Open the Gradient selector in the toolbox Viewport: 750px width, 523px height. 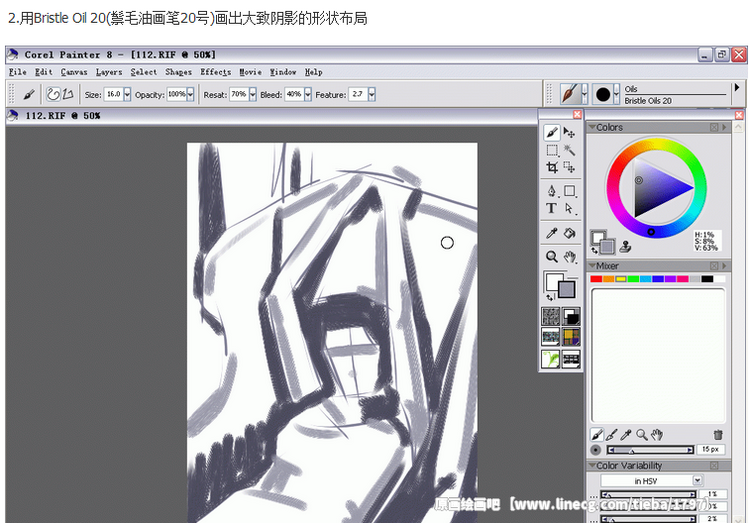tap(571, 316)
